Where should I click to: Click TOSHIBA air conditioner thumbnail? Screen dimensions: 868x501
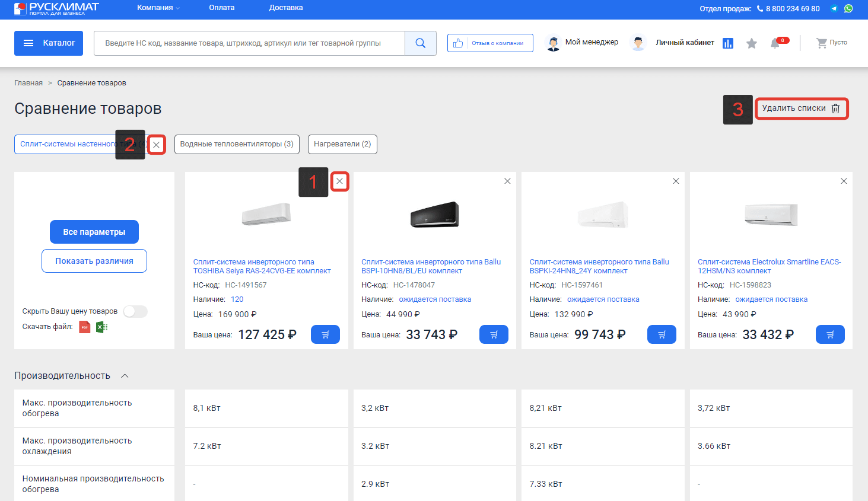click(266, 214)
